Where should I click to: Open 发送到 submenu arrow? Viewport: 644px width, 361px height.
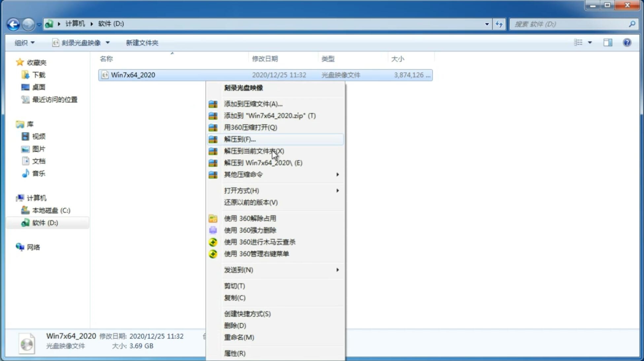[337, 270]
